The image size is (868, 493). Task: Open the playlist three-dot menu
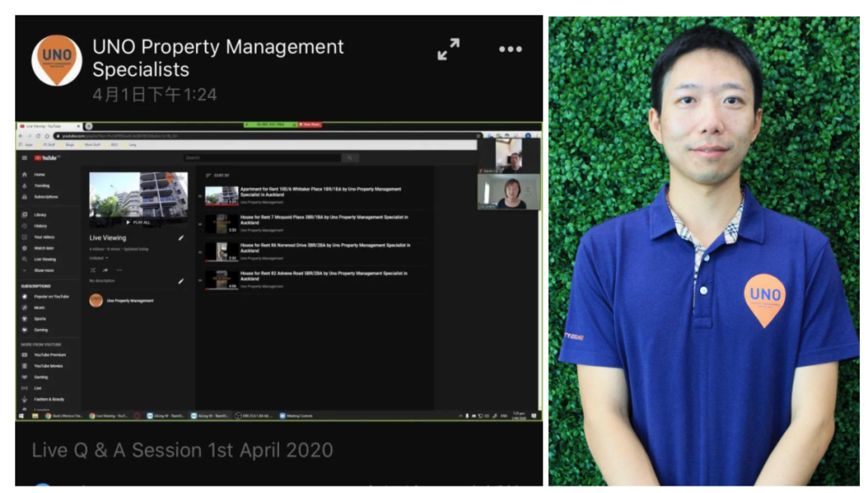pyautogui.click(x=119, y=270)
